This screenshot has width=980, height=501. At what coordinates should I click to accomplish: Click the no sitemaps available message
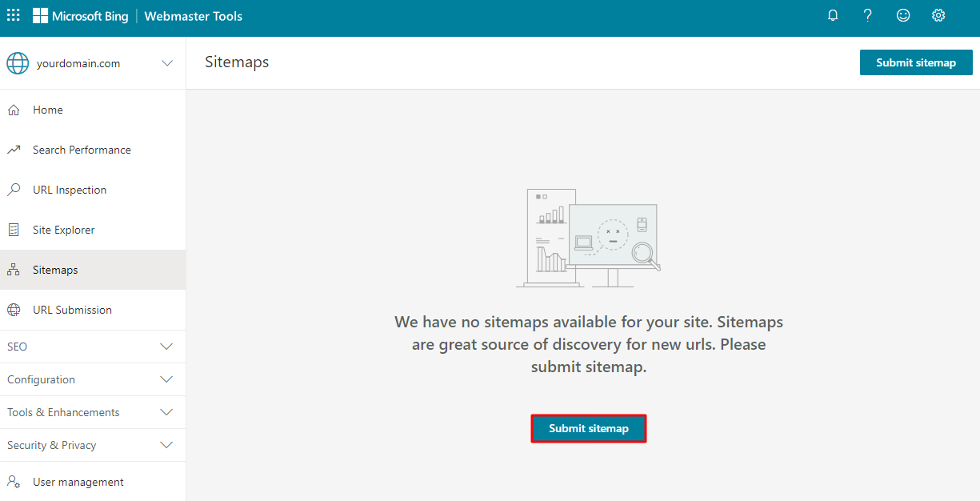click(589, 345)
